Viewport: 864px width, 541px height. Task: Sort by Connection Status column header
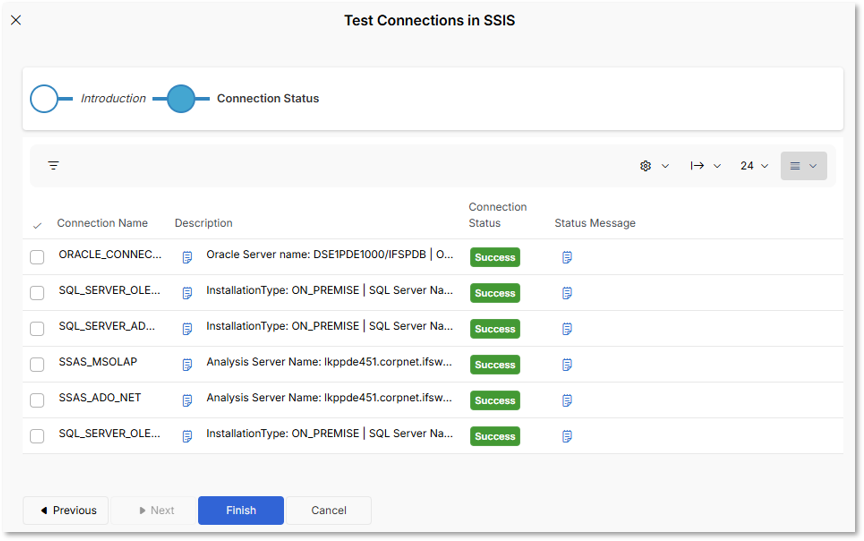[x=498, y=215]
